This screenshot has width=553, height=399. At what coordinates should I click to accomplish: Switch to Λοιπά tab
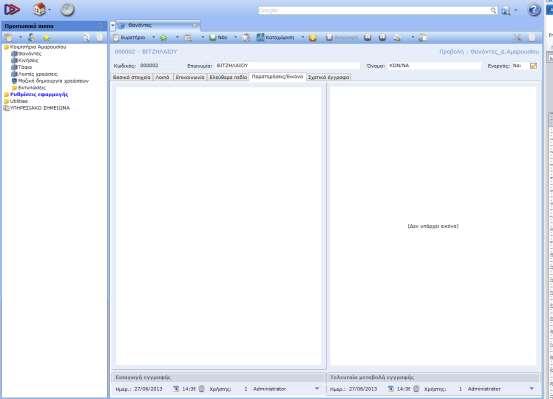pos(162,77)
